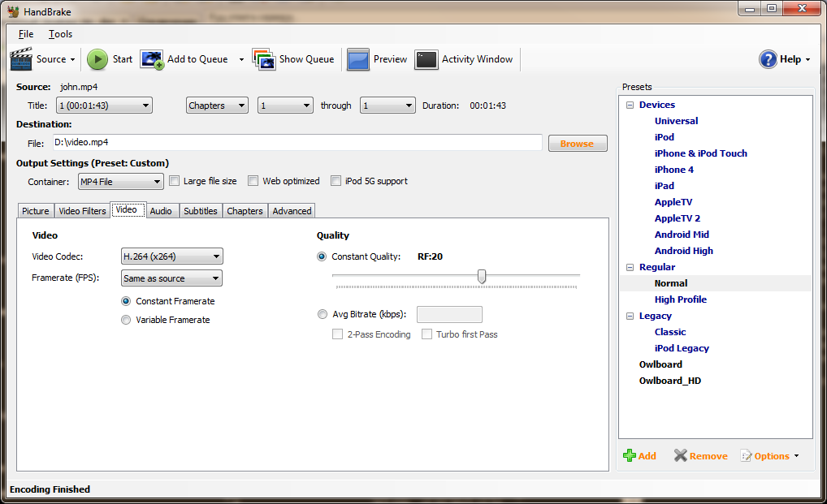Screen dimensions: 827x504
Task: Tick the Large file size checkbox
Action: (174, 181)
